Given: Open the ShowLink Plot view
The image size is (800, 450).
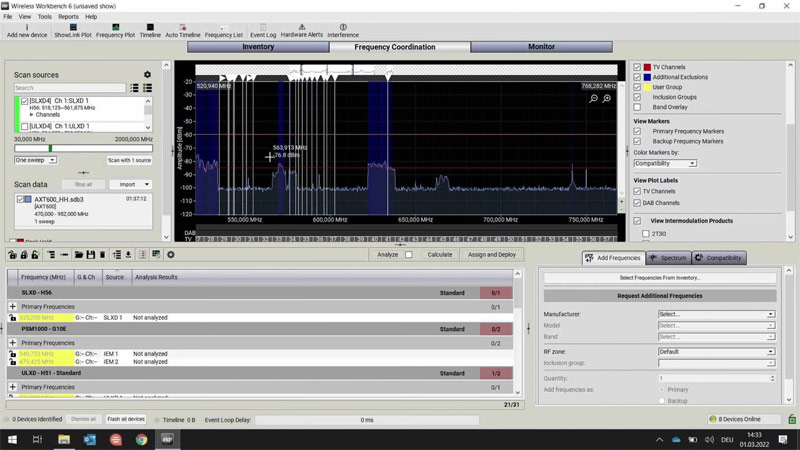Looking at the screenshot, I should pyautogui.click(x=73, y=30).
